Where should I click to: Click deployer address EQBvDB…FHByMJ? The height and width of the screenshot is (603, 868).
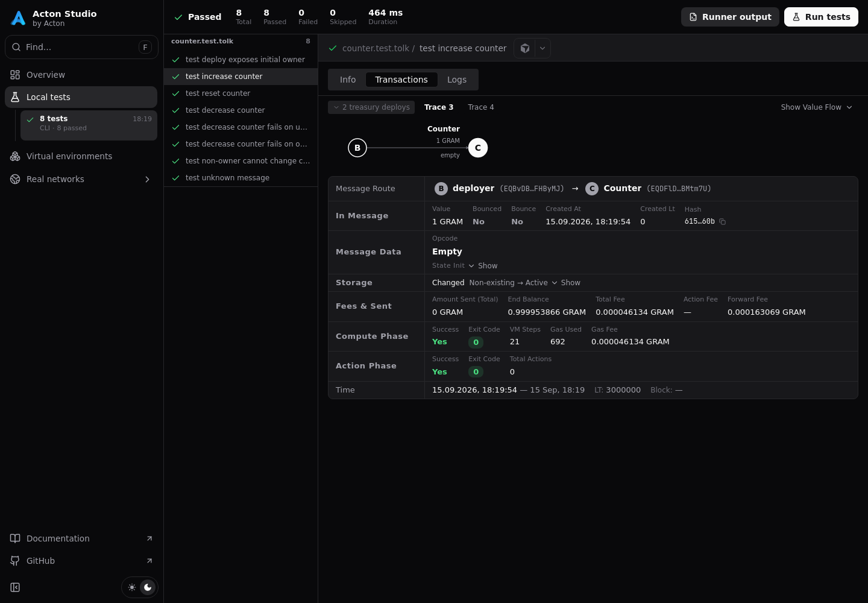coord(532,189)
